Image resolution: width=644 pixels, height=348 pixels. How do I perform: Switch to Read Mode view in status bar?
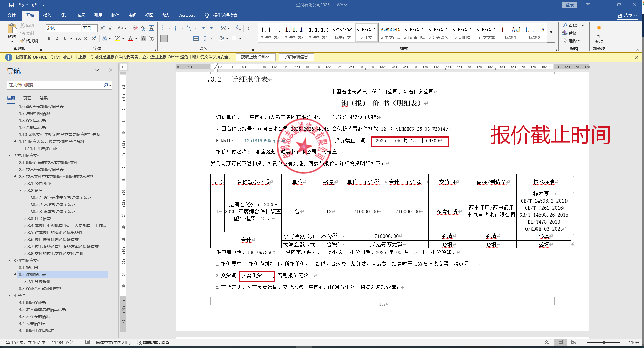(x=547, y=342)
